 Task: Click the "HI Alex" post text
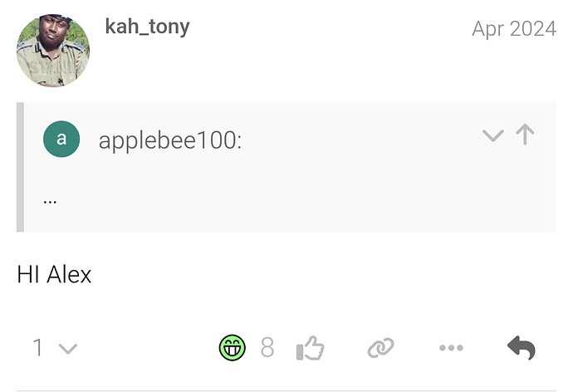(54, 274)
